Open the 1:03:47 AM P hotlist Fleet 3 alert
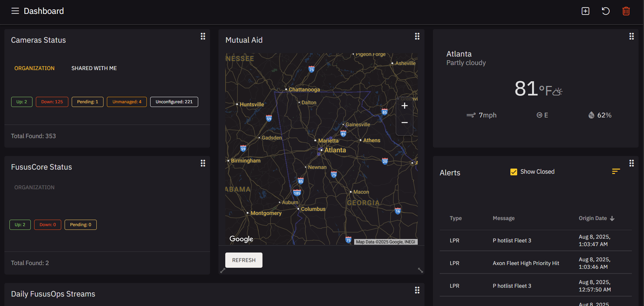The height and width of the screenshot is (306, 644). (536, 241)
